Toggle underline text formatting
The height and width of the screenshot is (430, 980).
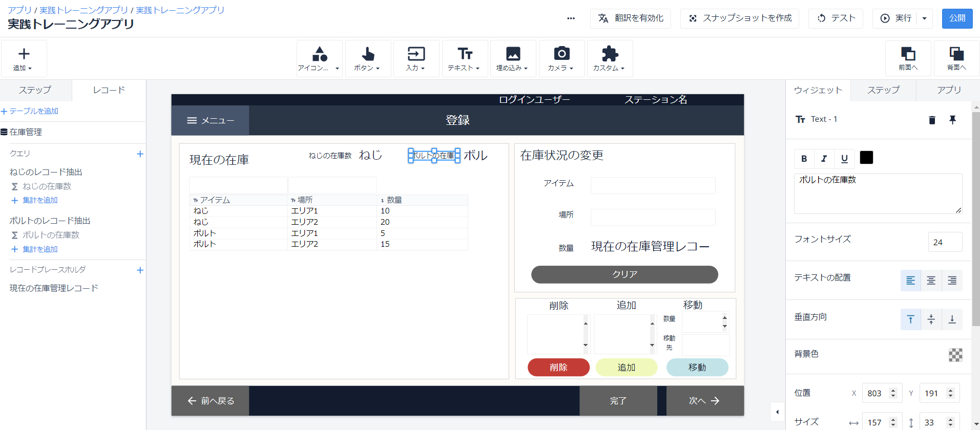coord(844,159)
